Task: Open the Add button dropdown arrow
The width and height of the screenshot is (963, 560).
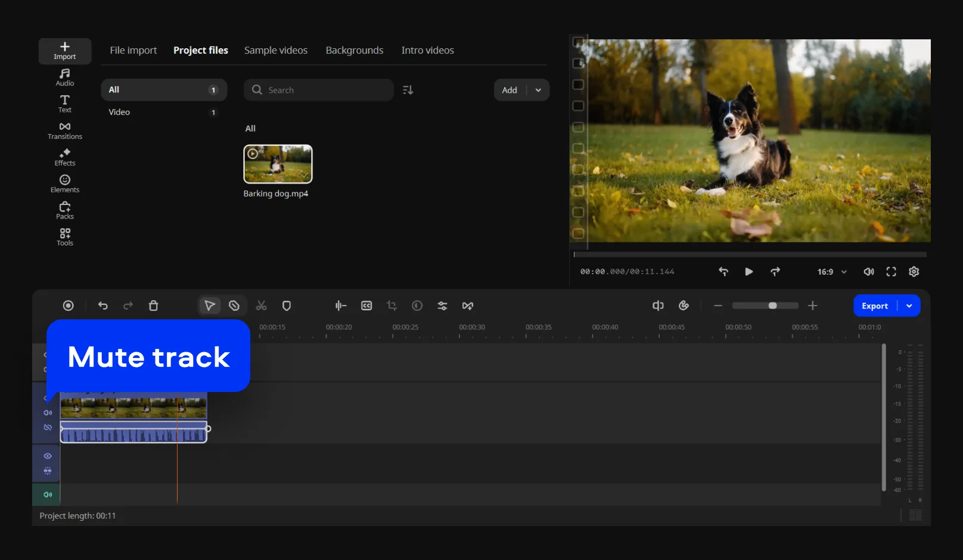Action: point(538,90)
